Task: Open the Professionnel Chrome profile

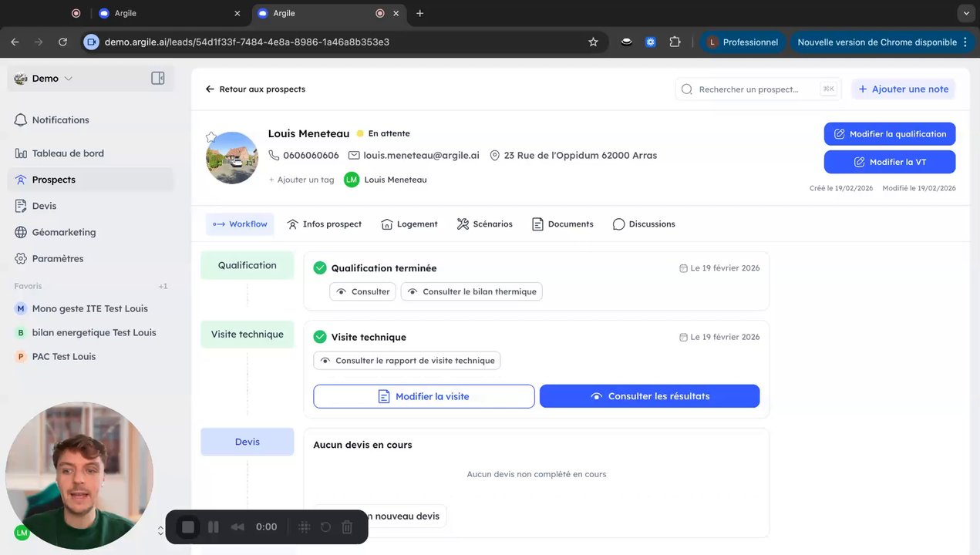Action: pyautogui.click(x=743, y=42)
